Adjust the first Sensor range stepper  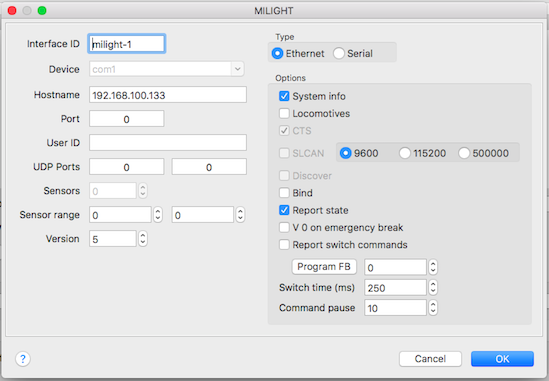[x=158, y=215]
